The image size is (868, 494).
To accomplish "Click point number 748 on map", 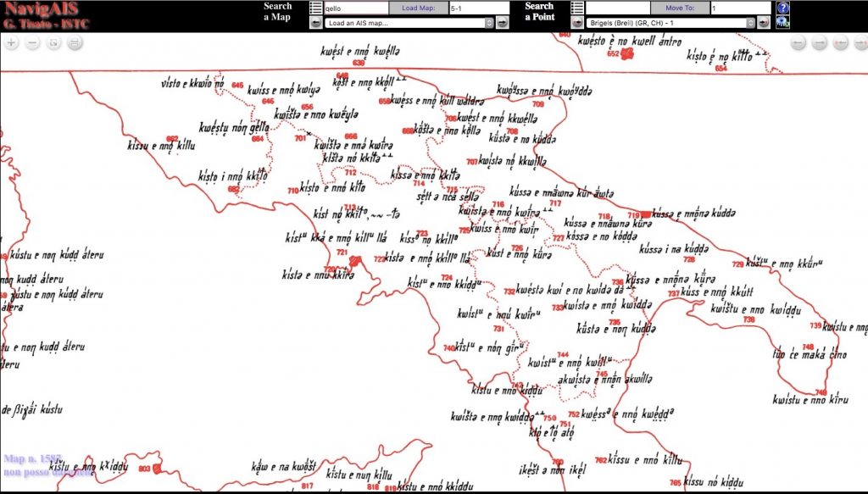I will point(808,347).
